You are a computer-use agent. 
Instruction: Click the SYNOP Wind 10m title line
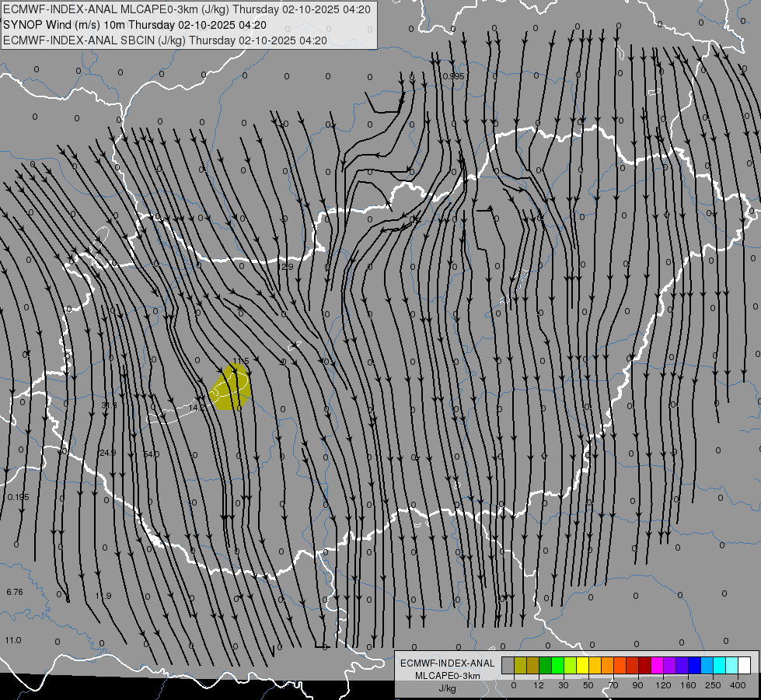click(x=134, y=25)
